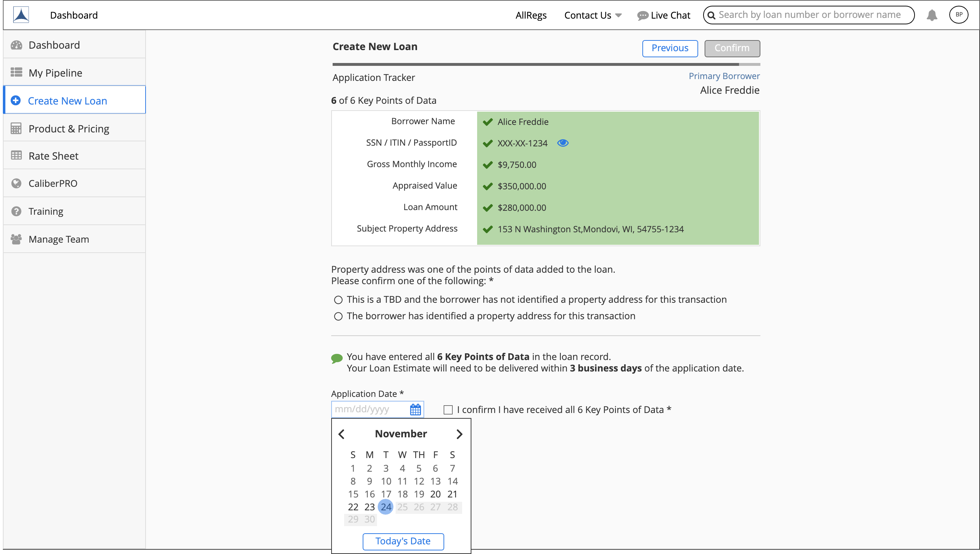This screenshot has height=554, width=980.
Task: Click the notification bell icon
Action: pyautogui.click(x=931, y=15)
